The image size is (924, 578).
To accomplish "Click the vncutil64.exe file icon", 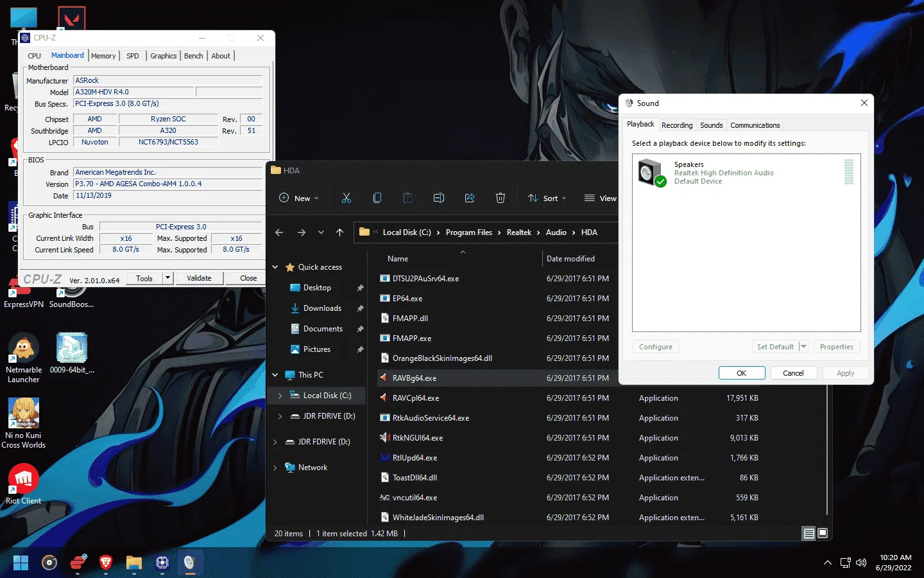I will [384, 497].
